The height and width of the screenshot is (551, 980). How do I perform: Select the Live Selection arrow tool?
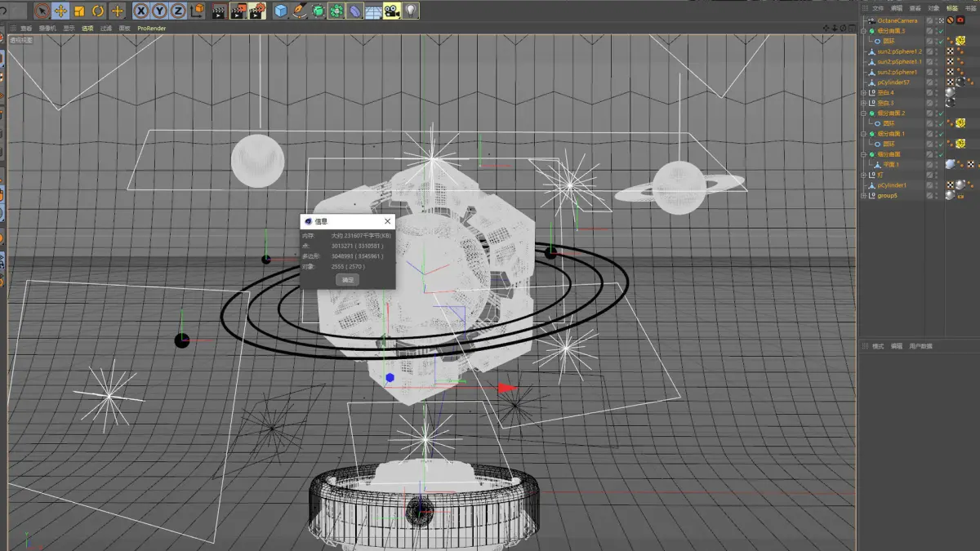point(42,11)
